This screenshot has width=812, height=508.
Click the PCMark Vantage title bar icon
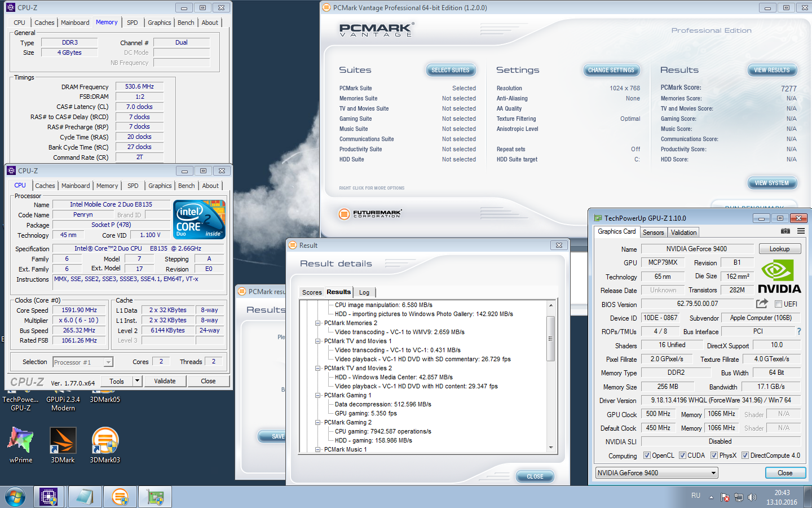(x=326, y=8)
